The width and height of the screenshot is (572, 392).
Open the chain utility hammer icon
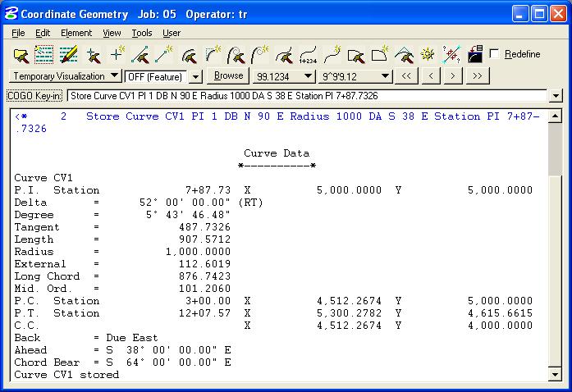[x=284, y=55]
